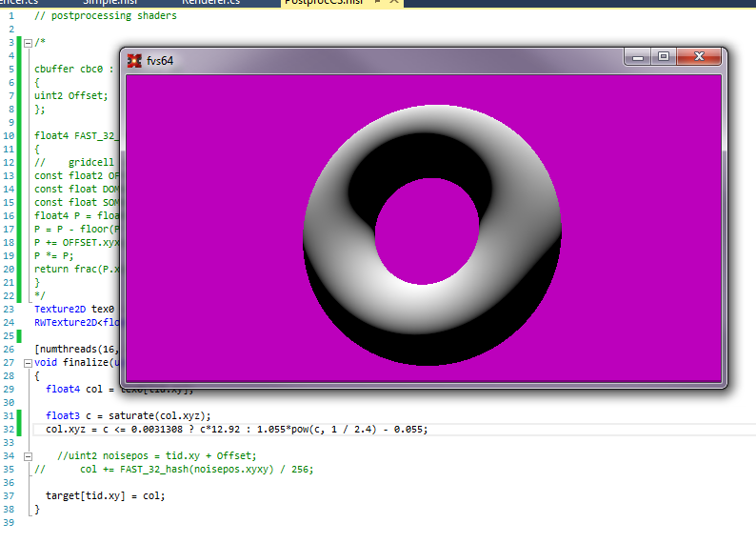Click the 'P *= P;' code line
756x543 pixels.
pos(53,256)
